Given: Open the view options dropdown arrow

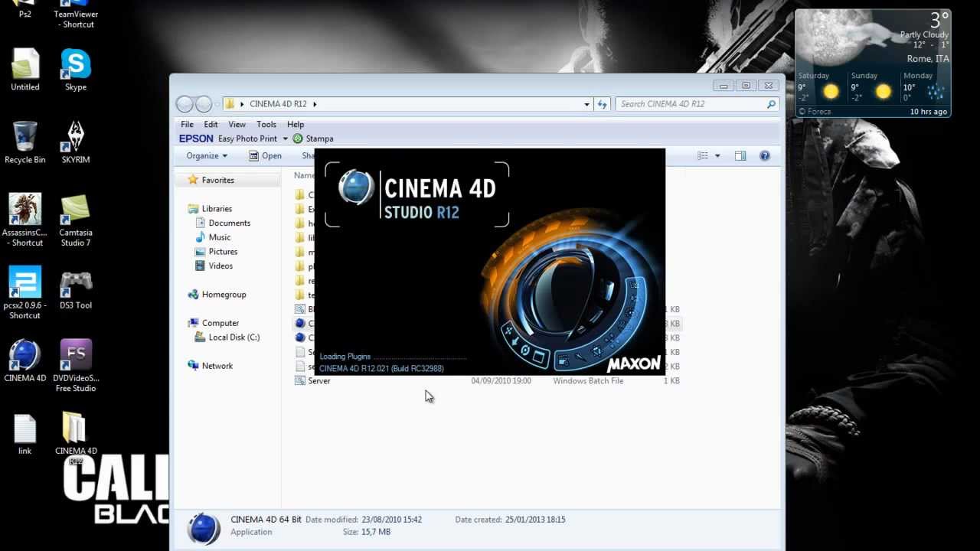Looking at the screenshot, I should [717, 155].
